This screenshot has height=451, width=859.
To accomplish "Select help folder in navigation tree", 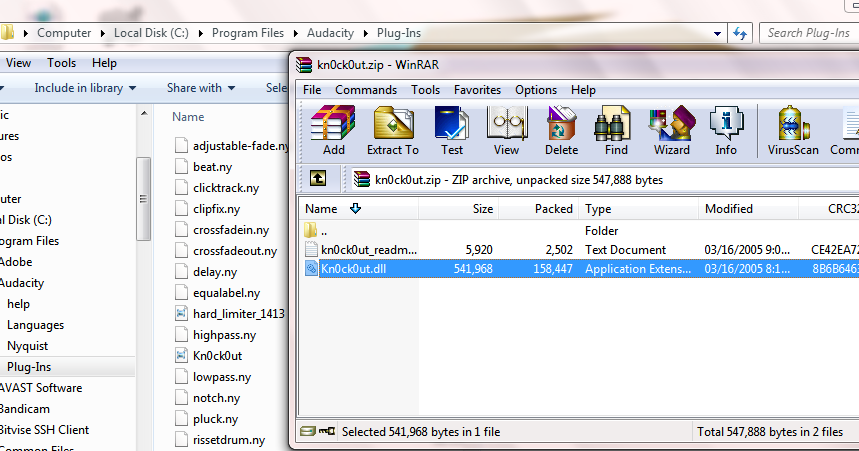I will pos(18,304).
